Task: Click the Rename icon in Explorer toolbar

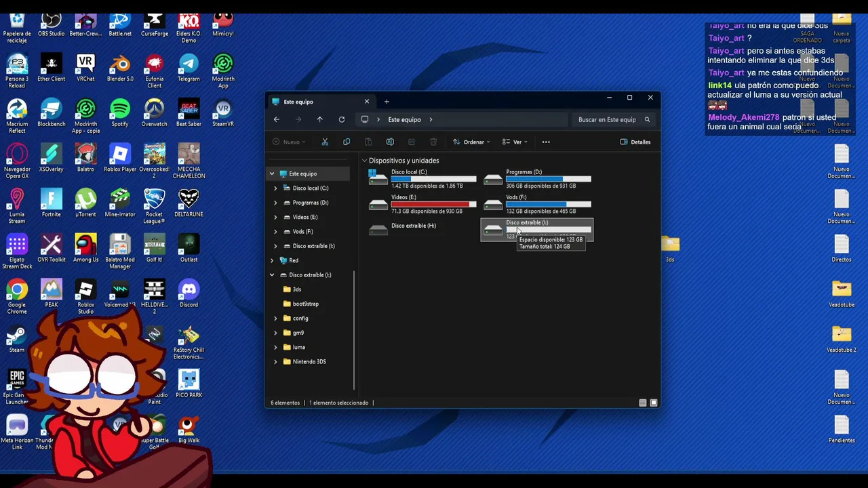Action: pyautogui.click(x=390, y=142)
